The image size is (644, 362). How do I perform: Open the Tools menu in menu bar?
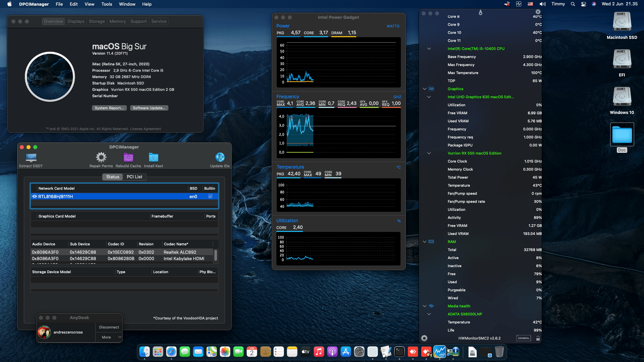(x=107, y=4)
